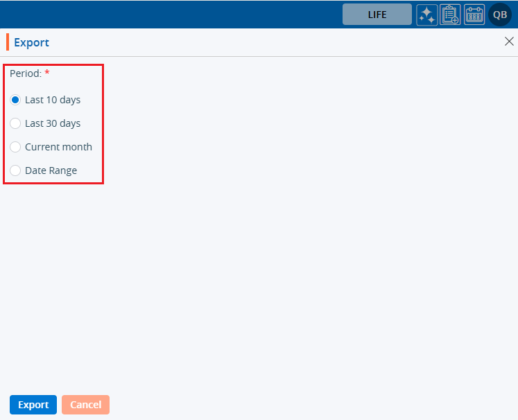Click the Export panel title
518x420 pixels.
coord(32,42)
